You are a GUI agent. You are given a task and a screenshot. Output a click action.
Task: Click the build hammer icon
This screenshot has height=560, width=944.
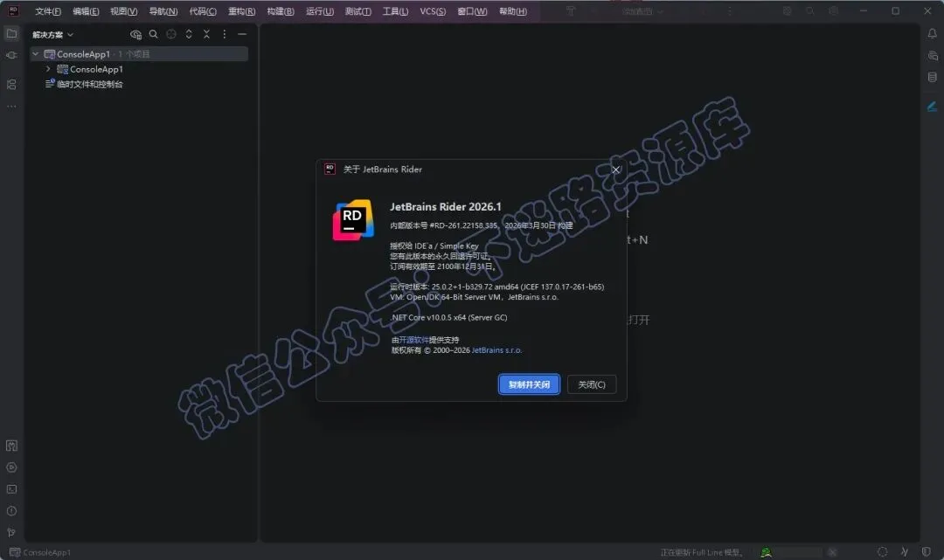point(571,10)
